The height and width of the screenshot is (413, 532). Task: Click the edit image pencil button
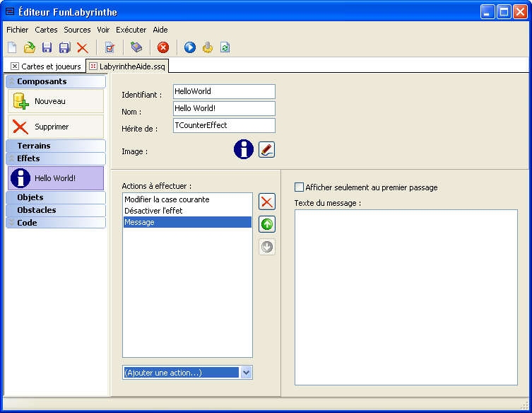266,149
